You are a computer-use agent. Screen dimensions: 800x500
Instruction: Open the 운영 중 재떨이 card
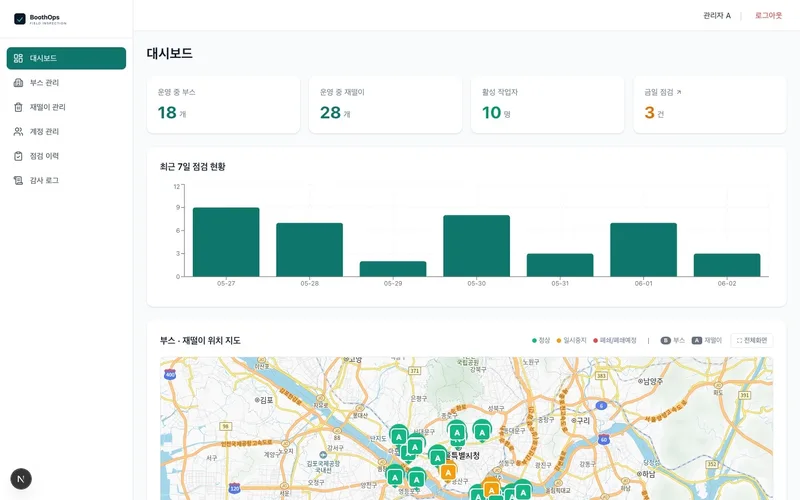pos(386,105)
